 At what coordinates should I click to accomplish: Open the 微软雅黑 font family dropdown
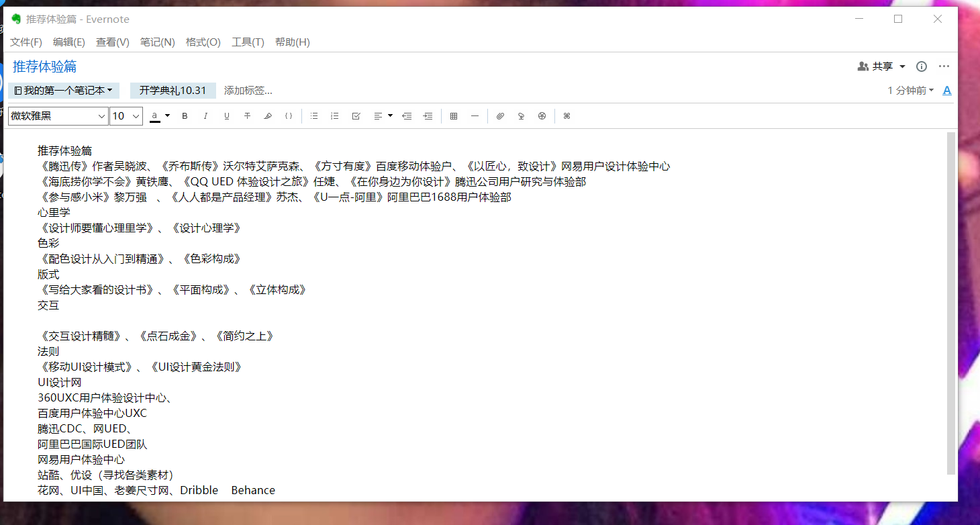coord(58,116)
